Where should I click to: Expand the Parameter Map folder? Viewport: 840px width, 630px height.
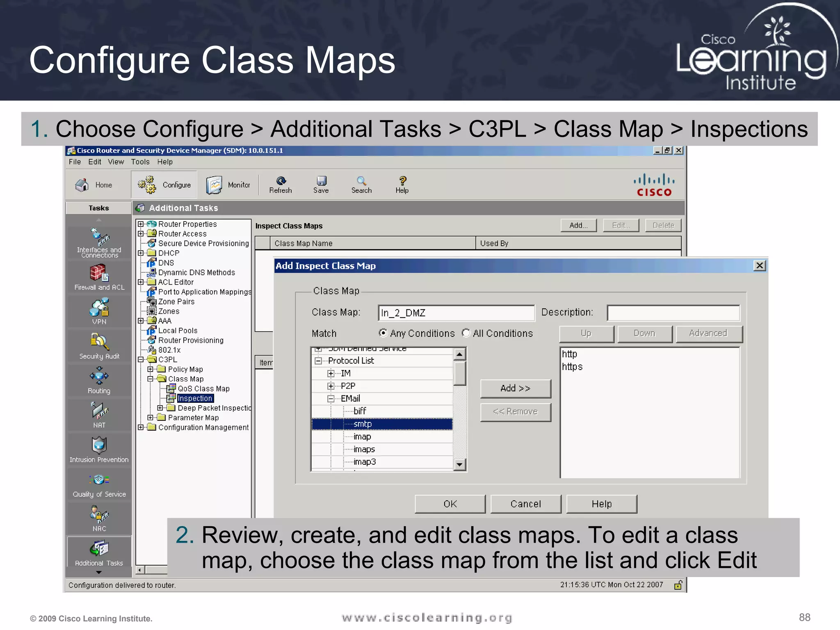coord(151,418)
